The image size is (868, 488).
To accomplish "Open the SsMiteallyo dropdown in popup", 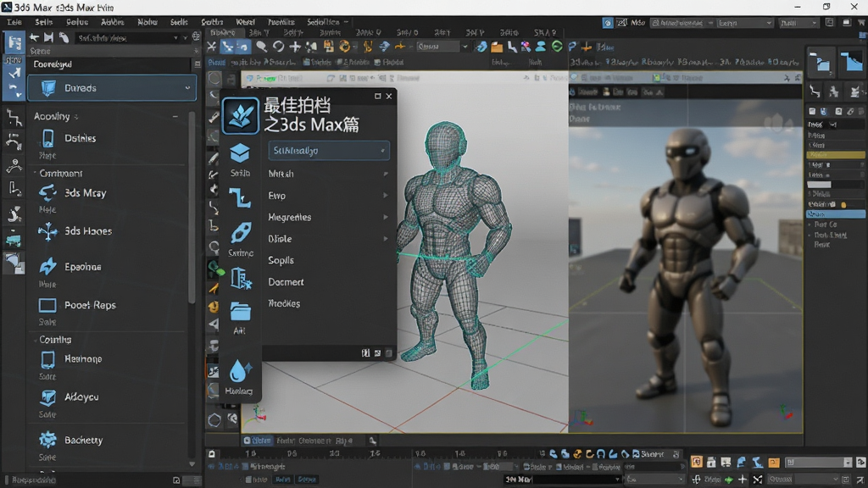I will (329, 151).
